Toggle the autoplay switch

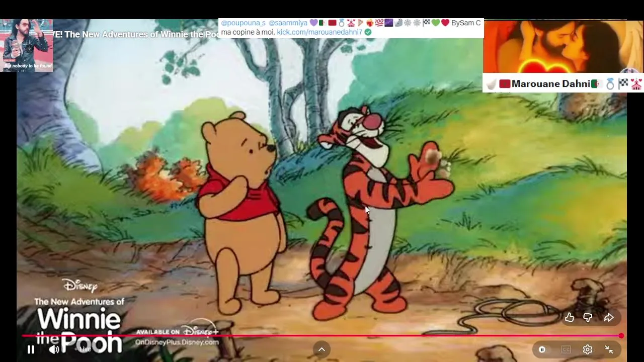542,349
